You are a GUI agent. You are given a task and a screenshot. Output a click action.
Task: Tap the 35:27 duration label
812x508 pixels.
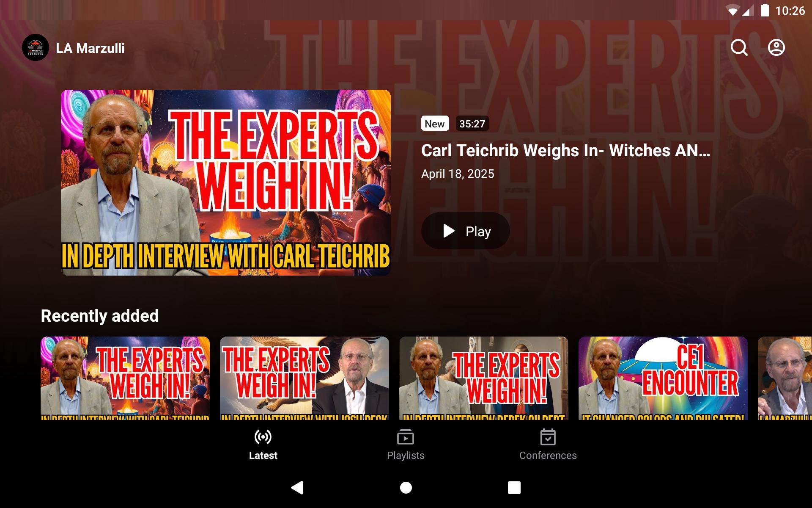tap(472, 124)
